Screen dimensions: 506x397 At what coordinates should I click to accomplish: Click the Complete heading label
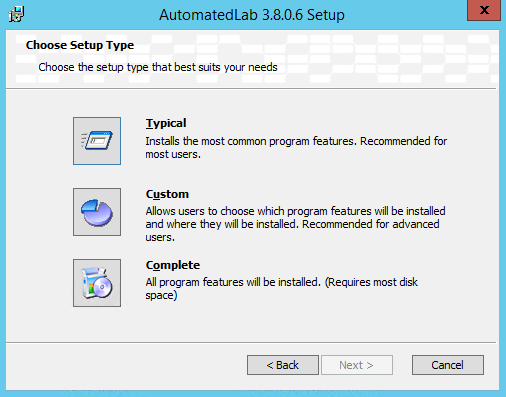[x=173, y=265]
